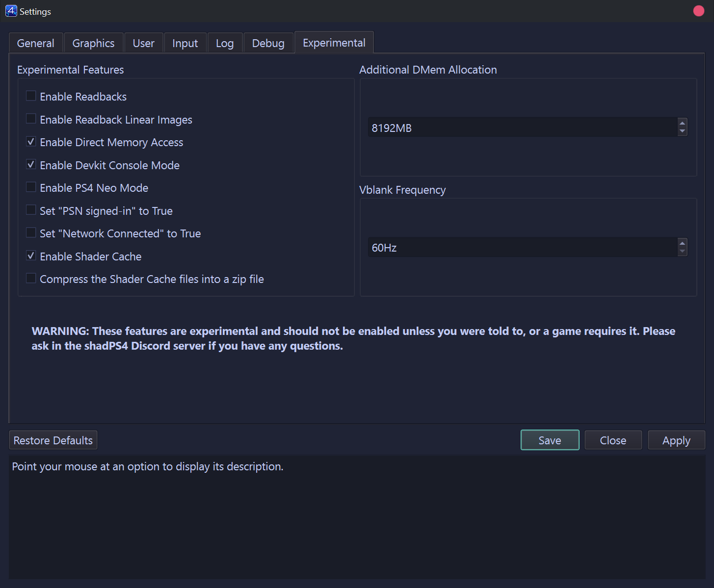This screenshot has width=714, height=588.
Task: Raise Vblank Frequency with up arrow
Action: (682, 243)
